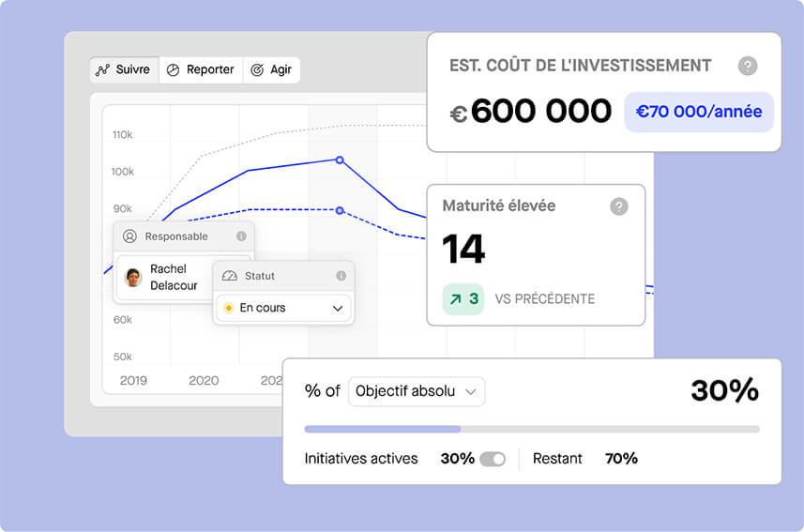Open the Objectif absolu dropdown
The image size is (804, 532).
coord(416,391)
